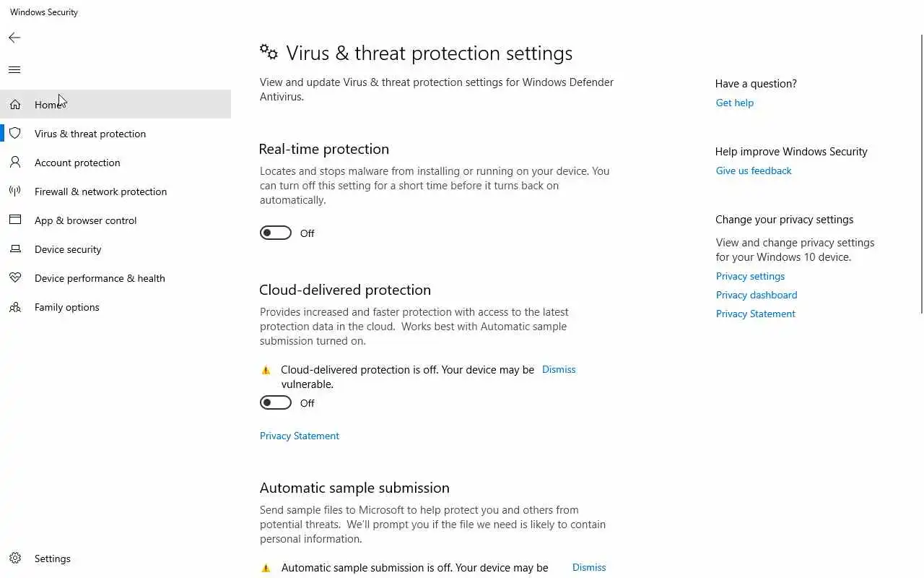Go to Privacy dashboard link
The height and width of the screenshot is (578, 924).
tap(757, 295)
